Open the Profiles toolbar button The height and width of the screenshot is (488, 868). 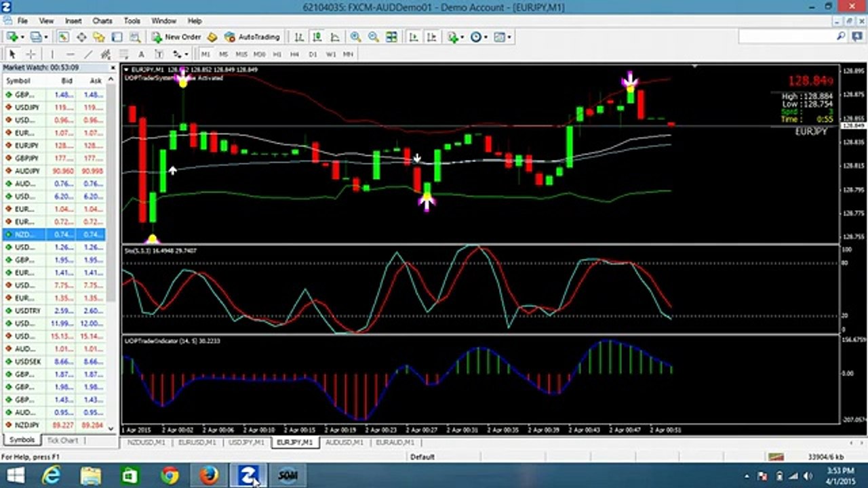click(x=35, y=37)
